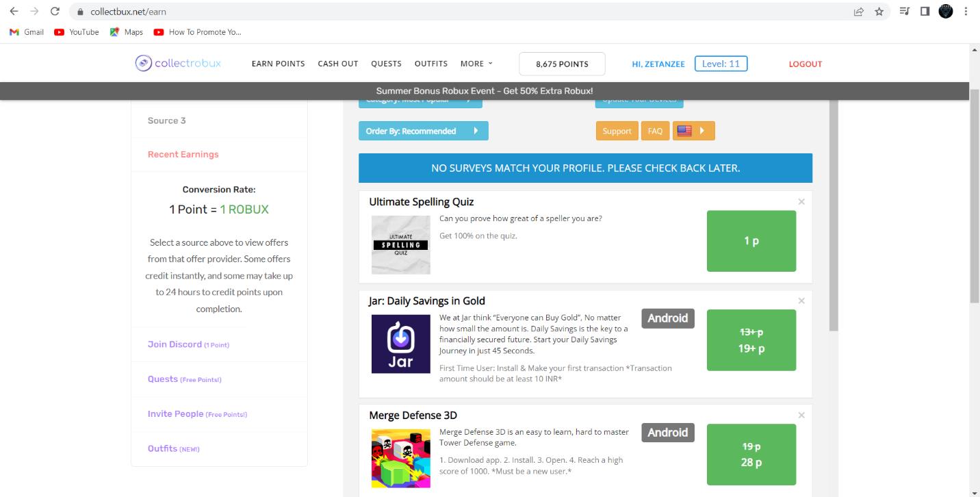Open the QUESTS nav item
Viewport: 980px width, 497px height.
(387, 64)
